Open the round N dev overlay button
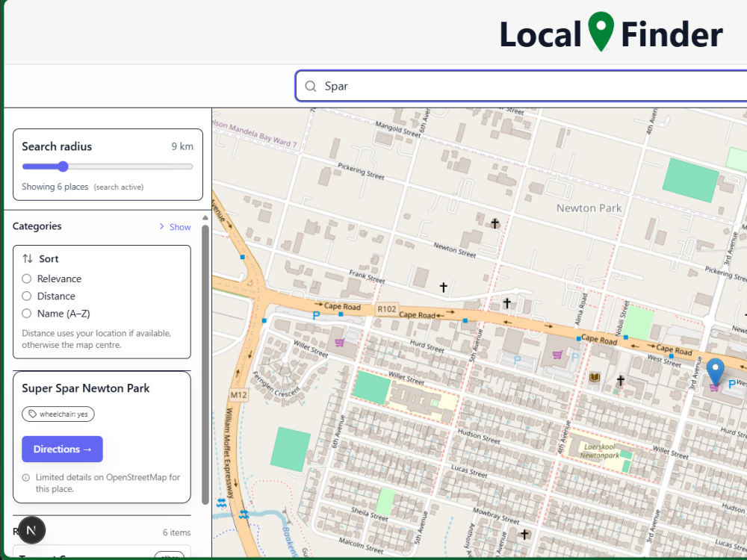This screenshot has width=747, height=560. point(31,530)
